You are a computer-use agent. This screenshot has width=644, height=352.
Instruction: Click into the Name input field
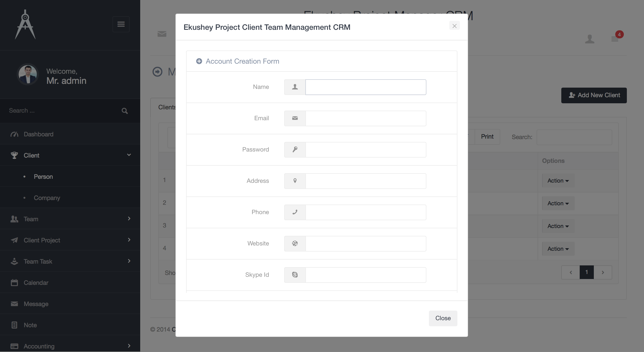coord(366,87)
